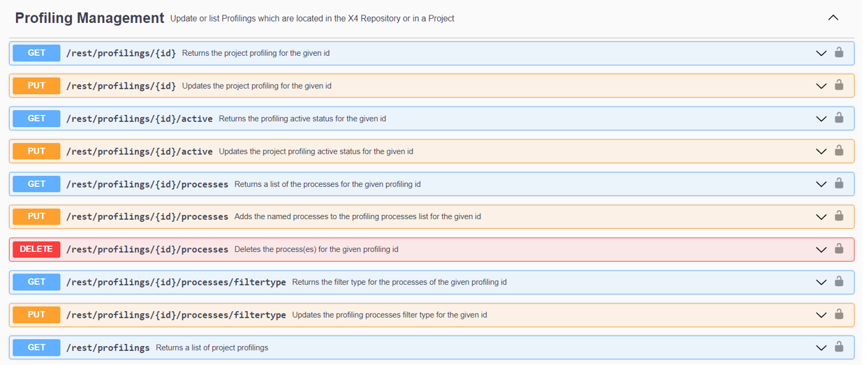Screen dimensions: 868x365
Task: Click lock icon on PUT active status row
Action: [x=839, y=151]
